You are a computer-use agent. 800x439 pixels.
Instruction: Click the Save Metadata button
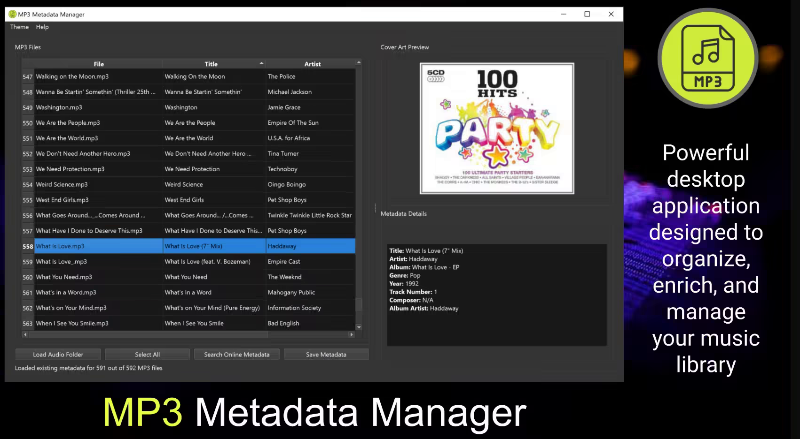click(326, 354)
